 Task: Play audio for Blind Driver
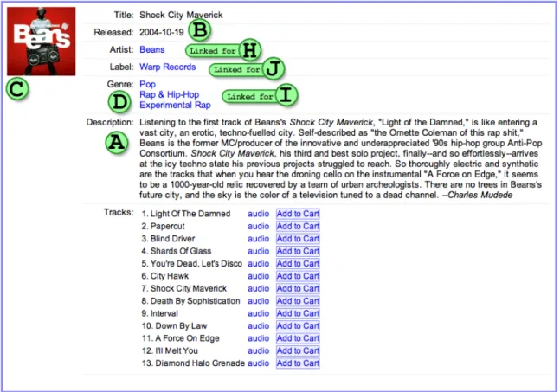tap(258, 239)
